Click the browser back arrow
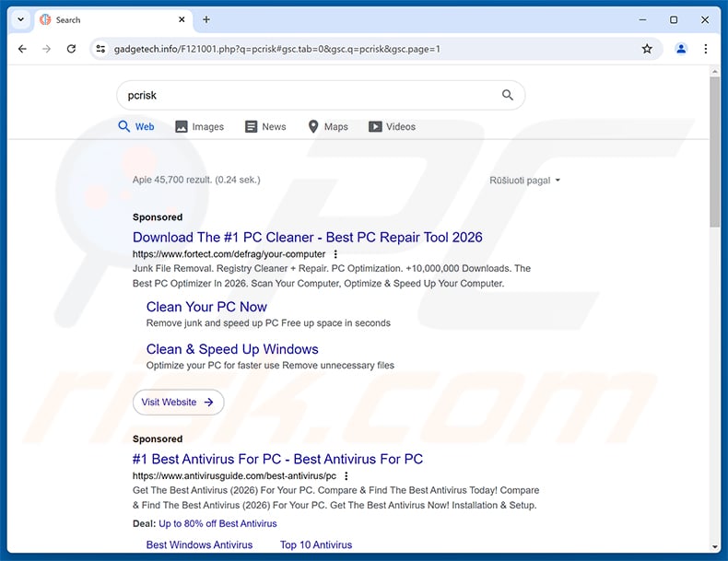This screenshot has height=561, width=728. point(22,49)
